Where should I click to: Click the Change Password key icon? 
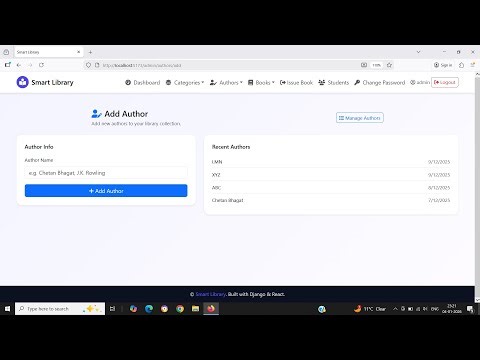click(x=357, y=82)
